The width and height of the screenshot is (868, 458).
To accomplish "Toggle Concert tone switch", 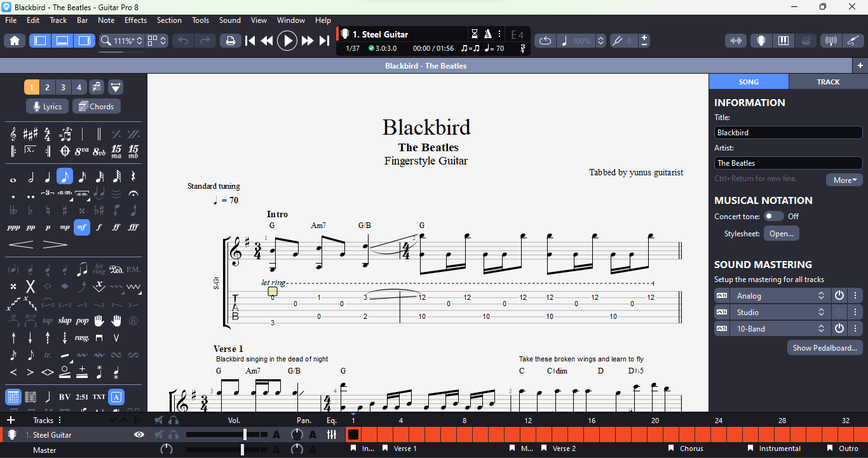I will (x=773, y=217).
